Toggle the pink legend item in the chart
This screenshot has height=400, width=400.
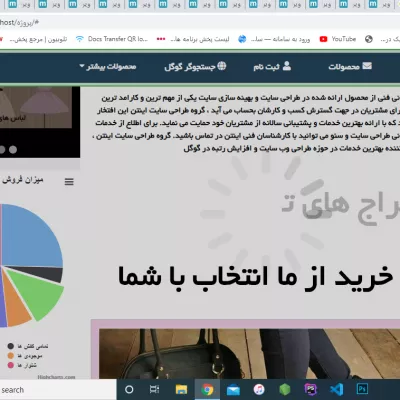click(x=22, y=365)
